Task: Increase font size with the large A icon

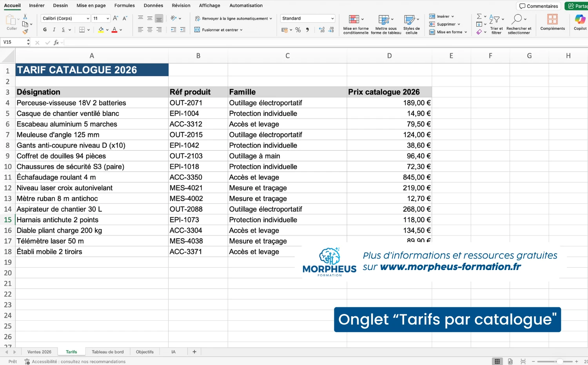Action: pos(116,18)
